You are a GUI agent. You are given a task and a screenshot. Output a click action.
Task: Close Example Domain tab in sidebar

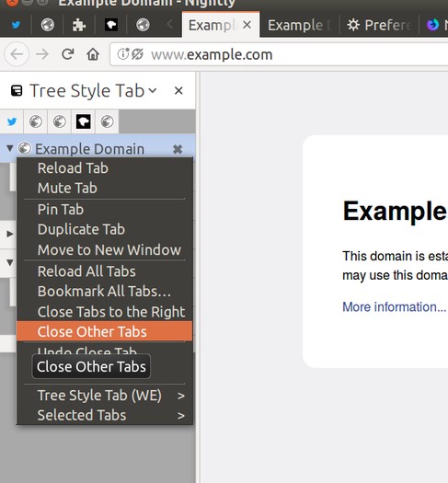(178, 149)
